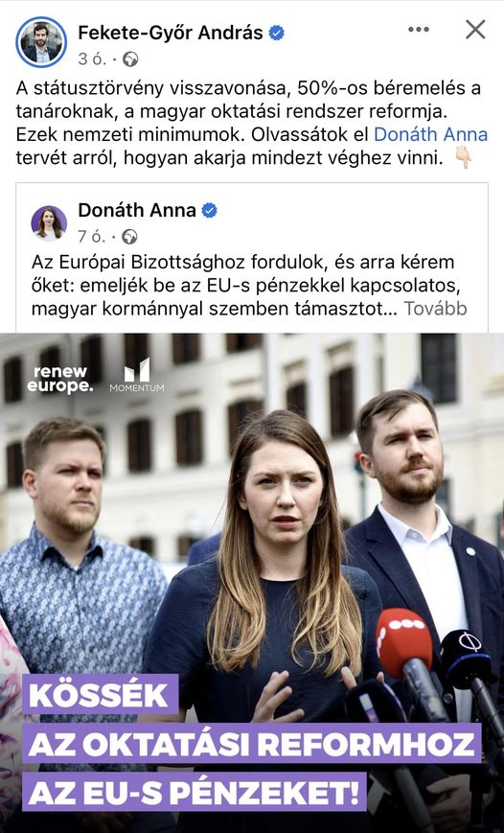Image resolution: width=504 pixels, height=833 pixels.
Task: Click the globe icon beside 7 ó.
Action: [x=129, y=237]
